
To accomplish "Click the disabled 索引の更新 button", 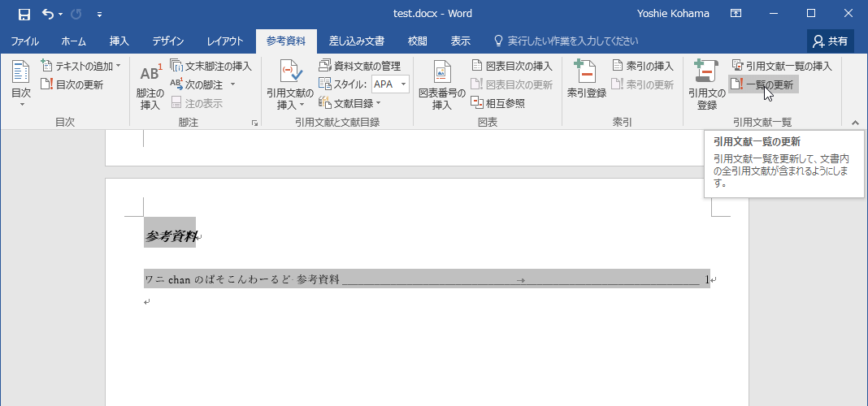I will [x=643, y=84].
